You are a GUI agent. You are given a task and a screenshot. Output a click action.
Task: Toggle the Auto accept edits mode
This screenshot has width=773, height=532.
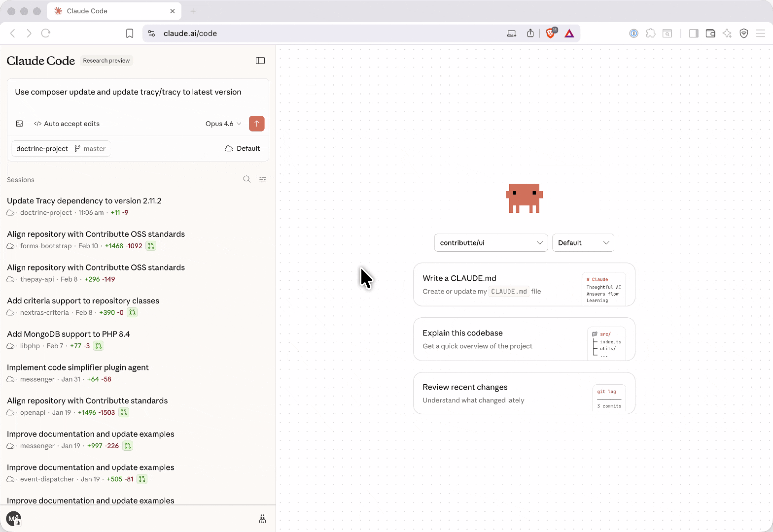pos(67,124)
